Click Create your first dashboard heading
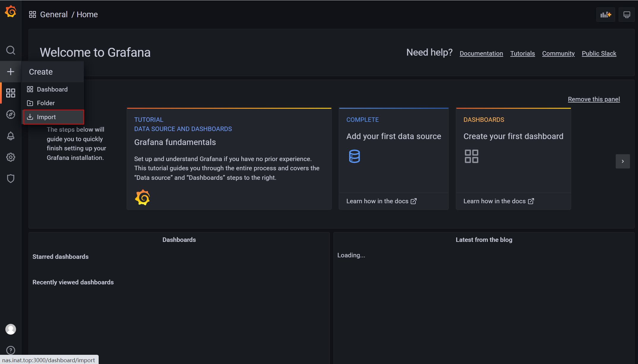 pyautogui.click(x=513, y=136)
